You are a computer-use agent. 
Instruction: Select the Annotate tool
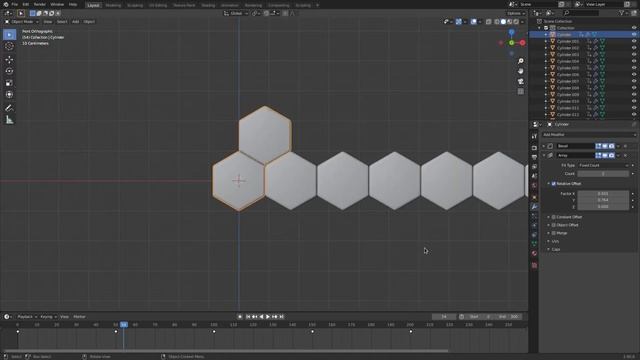point(9,108)
